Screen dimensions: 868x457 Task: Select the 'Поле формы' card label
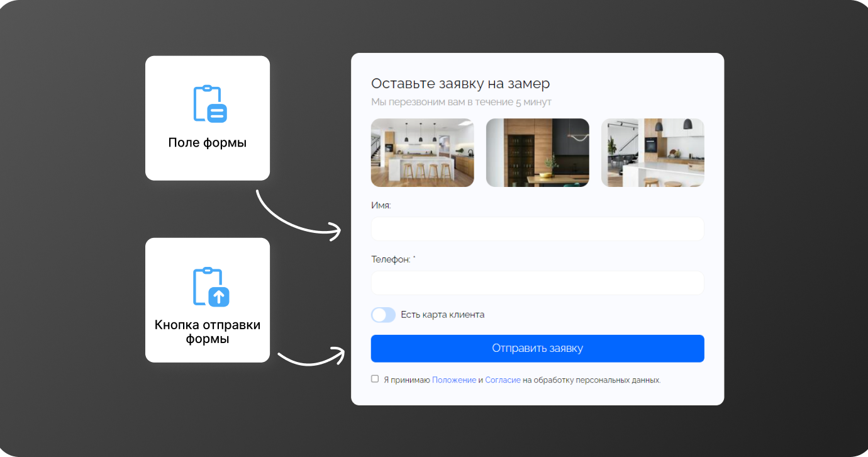(208, 143)
